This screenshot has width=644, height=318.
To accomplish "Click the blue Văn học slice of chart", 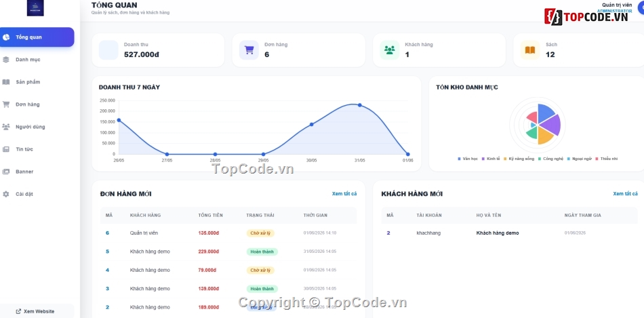I will pos(545,113).
